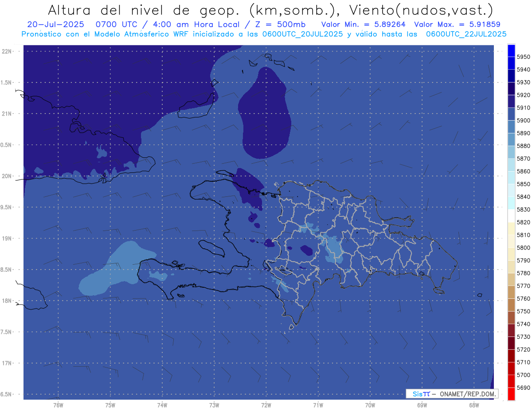
Task: Pick the legend swatch between 5900 and 5910
Action: coord(511,114)
